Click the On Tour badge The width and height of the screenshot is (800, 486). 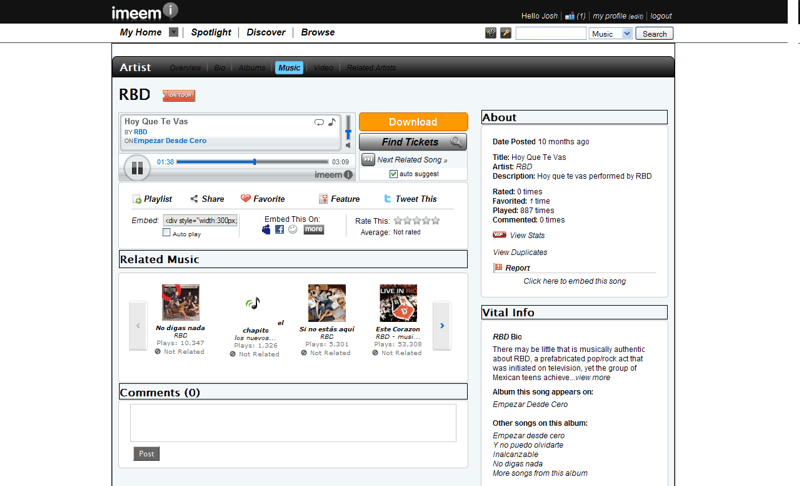click(x=179, y=95)
